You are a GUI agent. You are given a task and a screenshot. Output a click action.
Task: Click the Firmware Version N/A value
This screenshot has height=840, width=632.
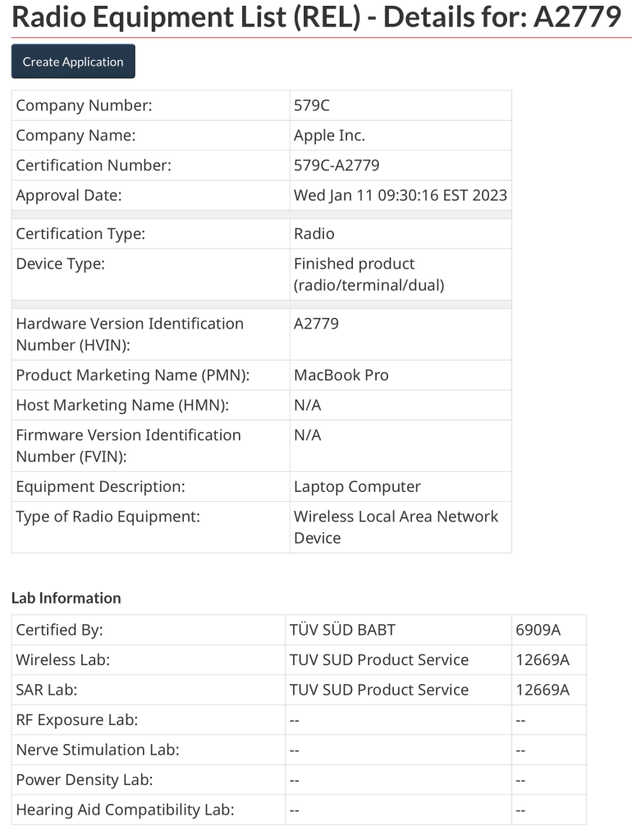308,435
